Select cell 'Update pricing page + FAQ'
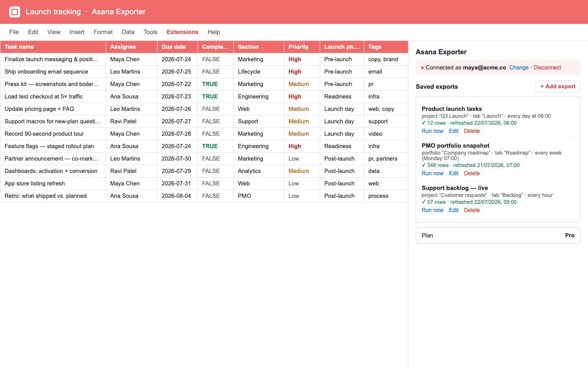The width and height of the screenshot is (588, 368). (53, 109)
